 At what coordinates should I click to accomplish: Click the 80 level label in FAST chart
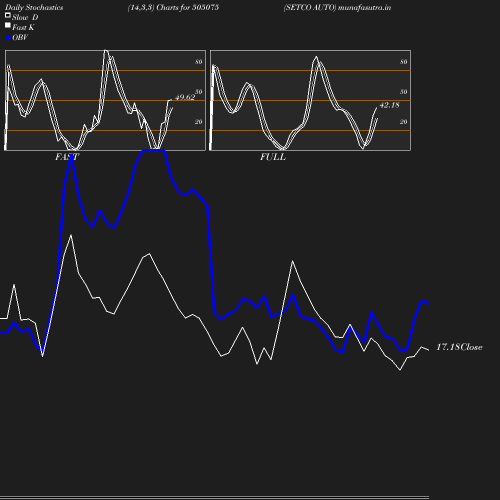coord(199,62)
